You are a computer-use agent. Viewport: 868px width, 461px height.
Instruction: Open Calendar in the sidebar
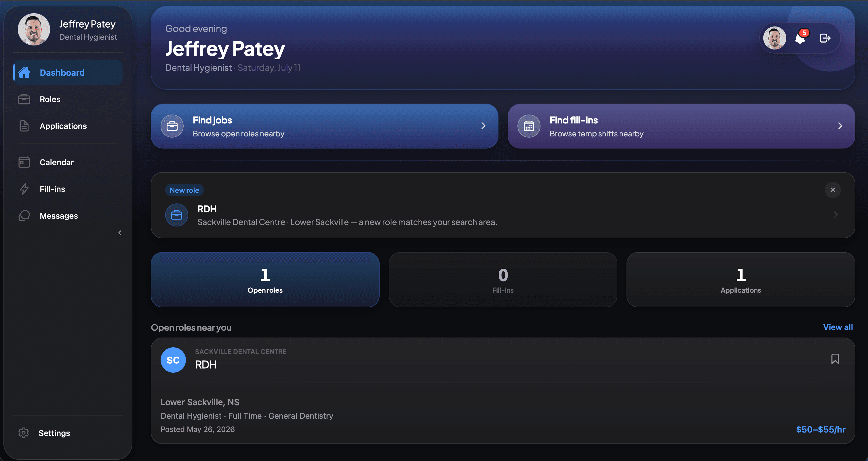[x=68, y=162]
